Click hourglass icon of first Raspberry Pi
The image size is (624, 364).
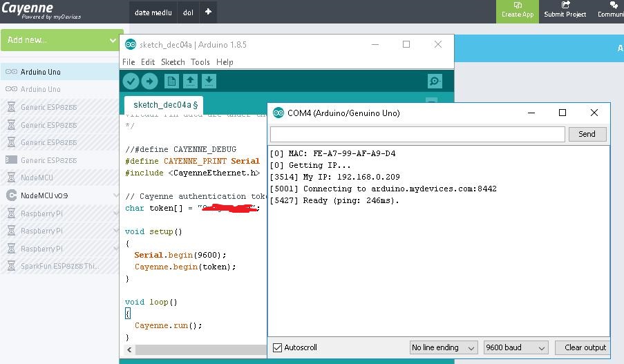coord(12,213)
